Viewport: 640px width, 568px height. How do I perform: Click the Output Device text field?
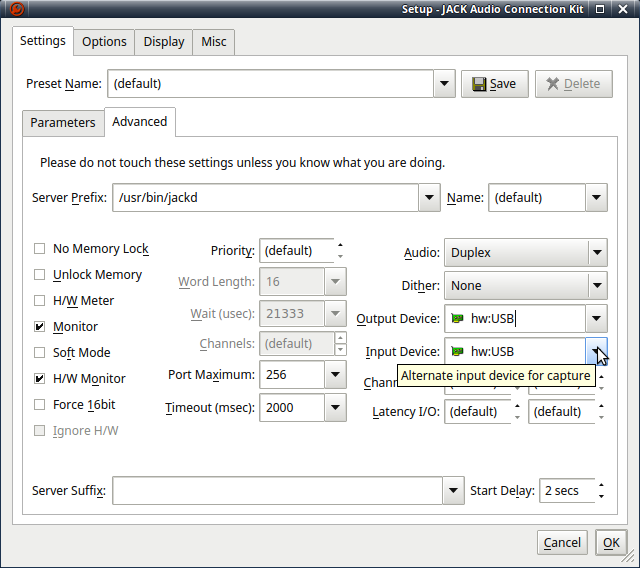coord(515,318)
